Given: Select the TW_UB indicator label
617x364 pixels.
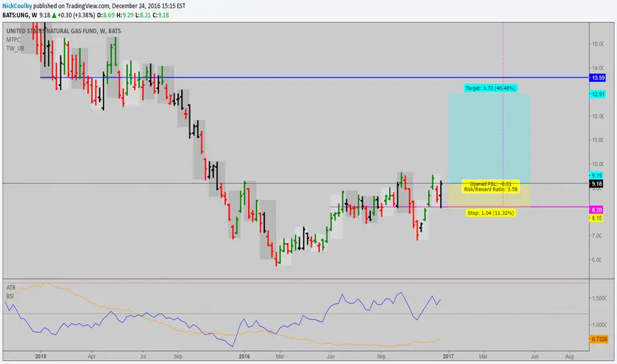Looking at the screenshot, I should point(15,48).
